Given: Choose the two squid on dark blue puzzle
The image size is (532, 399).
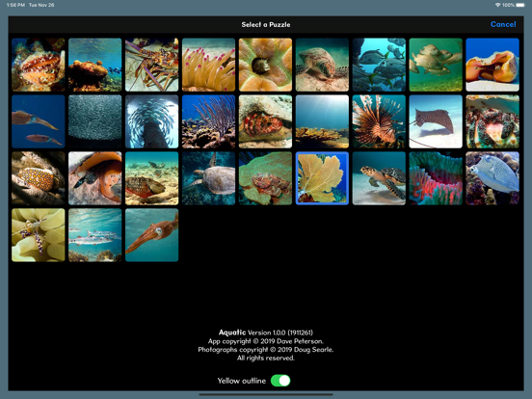Looking at the screenshot, I should click(39, 121).
